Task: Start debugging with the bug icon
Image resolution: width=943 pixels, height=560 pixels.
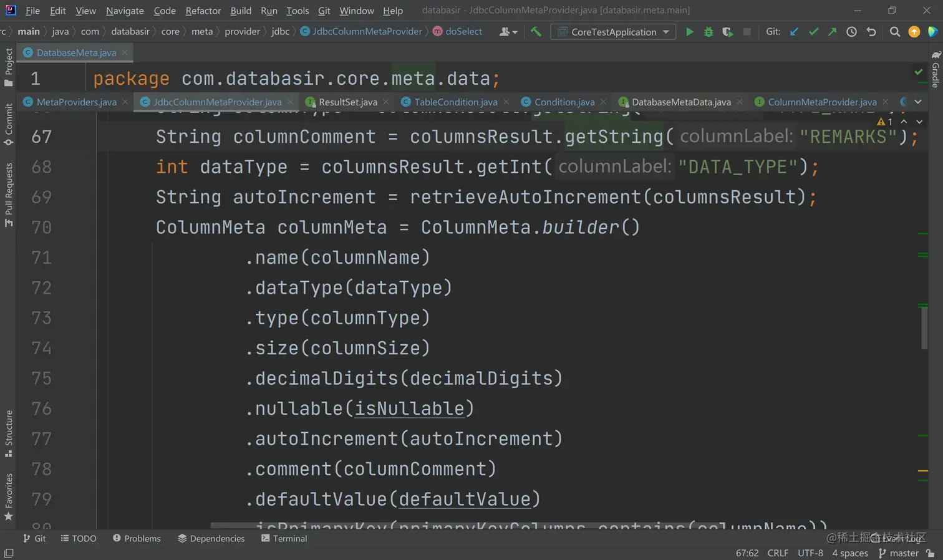Action: (708, 32)
